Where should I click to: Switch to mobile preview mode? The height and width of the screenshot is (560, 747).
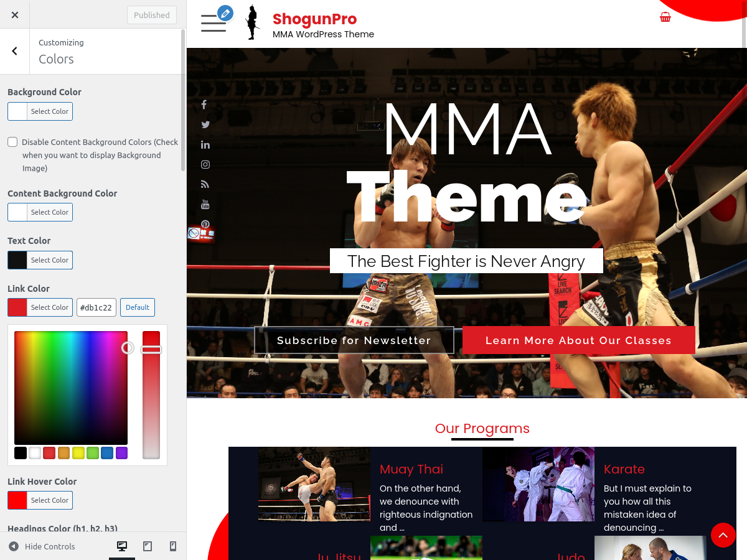click(x=173, y=546)
